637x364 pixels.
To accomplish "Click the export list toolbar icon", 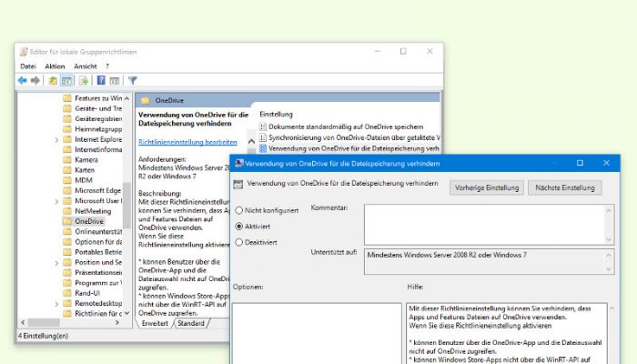I will click(x=84, y=80).
